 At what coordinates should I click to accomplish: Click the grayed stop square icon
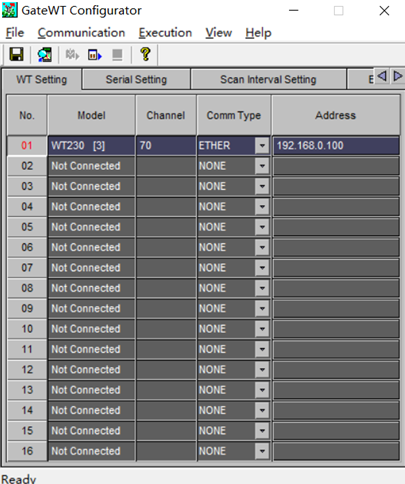pyautogui.click(x=117, y=54)
